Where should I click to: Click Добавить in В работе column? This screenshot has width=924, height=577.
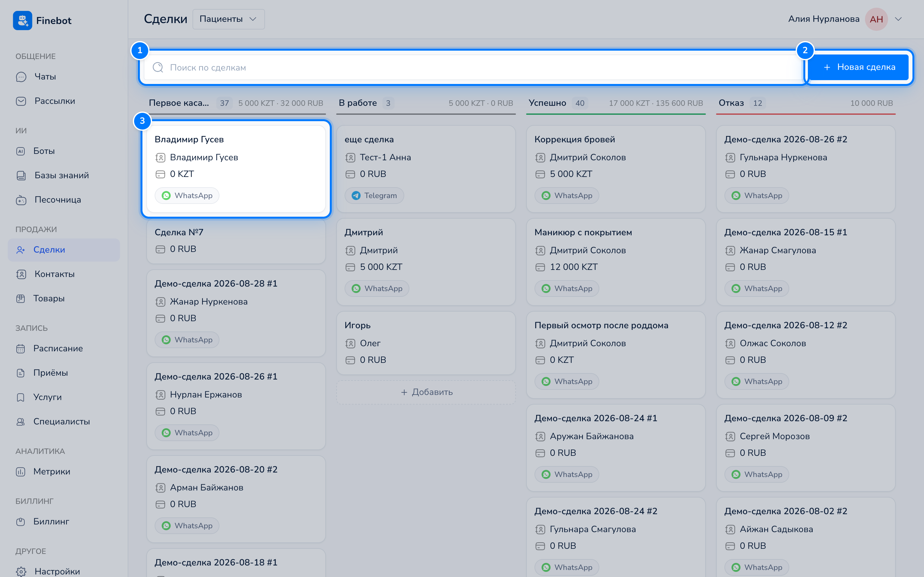[x=426, y=392]
